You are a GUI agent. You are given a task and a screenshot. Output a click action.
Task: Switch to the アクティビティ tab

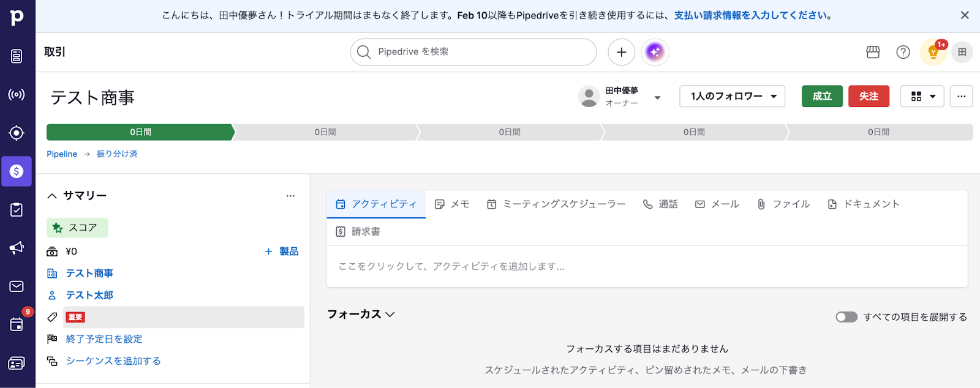(376, 204)
